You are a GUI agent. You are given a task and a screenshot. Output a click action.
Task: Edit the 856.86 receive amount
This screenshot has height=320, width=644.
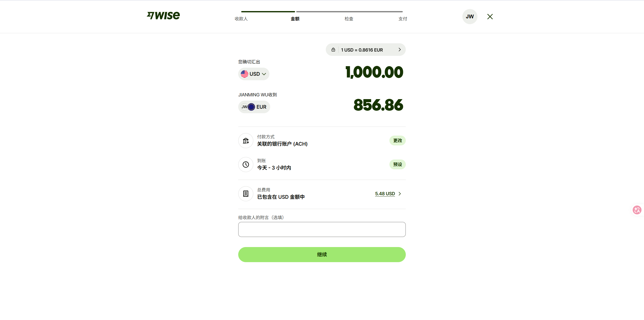click(x=378, y=105)
